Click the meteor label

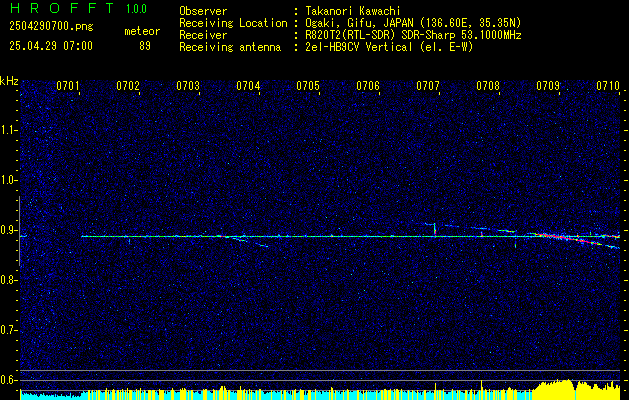click(x=142, y=31)
